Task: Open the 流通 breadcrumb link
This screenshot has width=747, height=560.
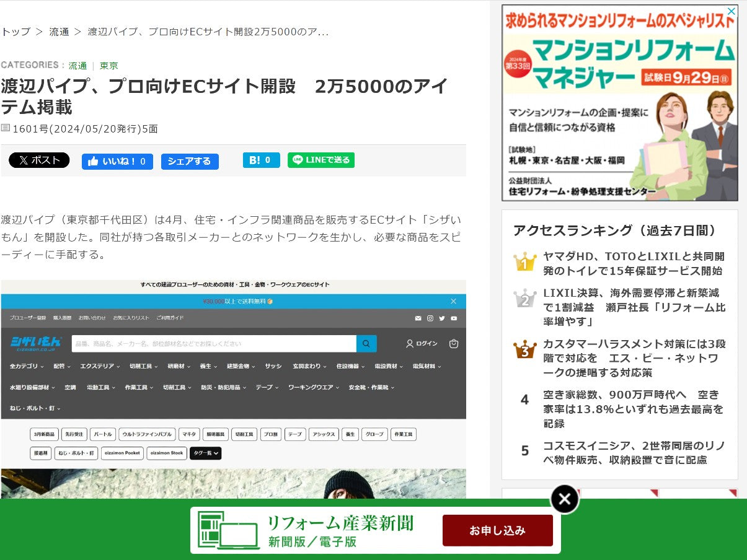Action: (x=59, y=32)
